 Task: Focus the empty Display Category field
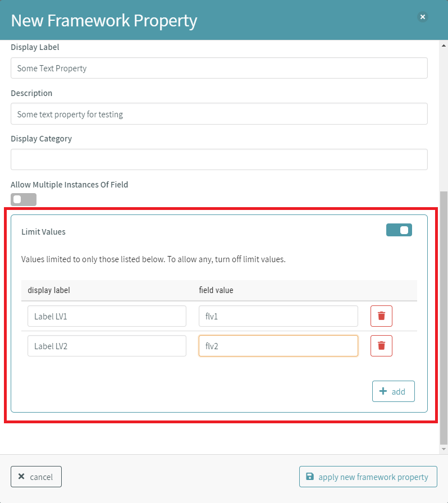[x=219, y=159]
